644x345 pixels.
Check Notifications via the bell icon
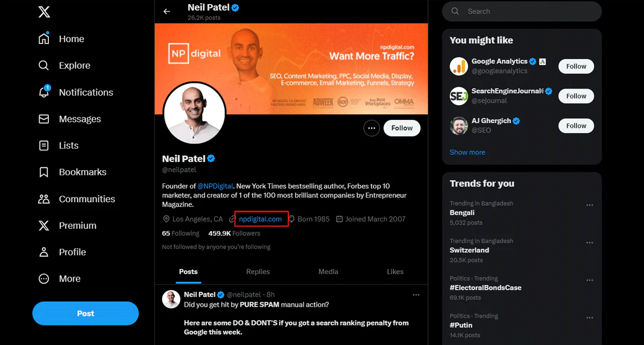tap(86, 92)
